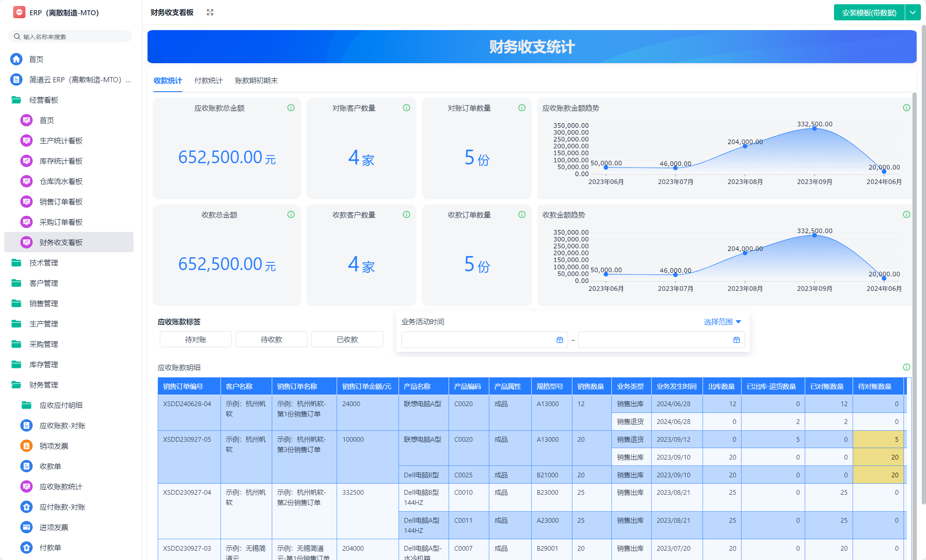Click info icon beside 应收账款明细 table
926x560 pixels.
906,367
